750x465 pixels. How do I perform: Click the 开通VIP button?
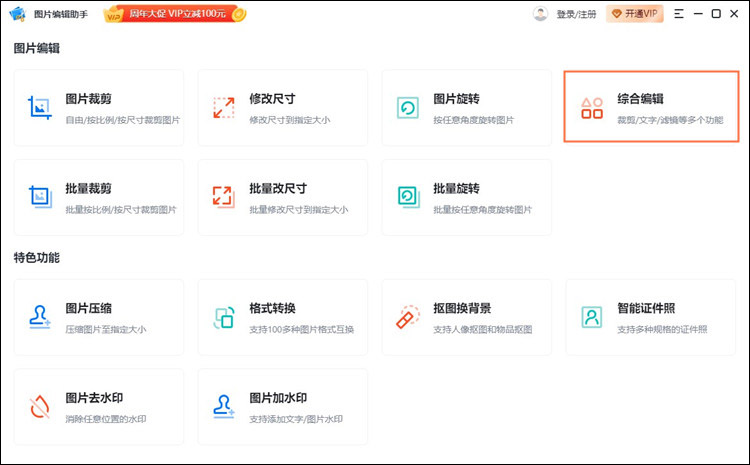click(635, 14)
